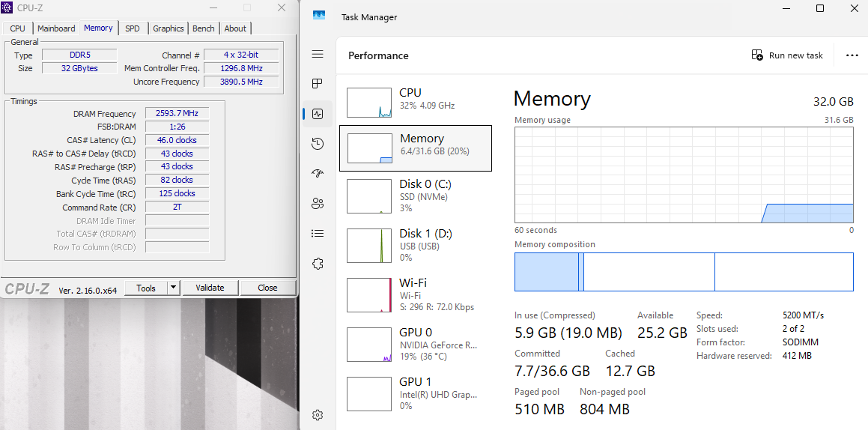Switch to the Mainboard tab in CPU-Z
Viewport: 868px width, 430px height.
pos(56,28)
